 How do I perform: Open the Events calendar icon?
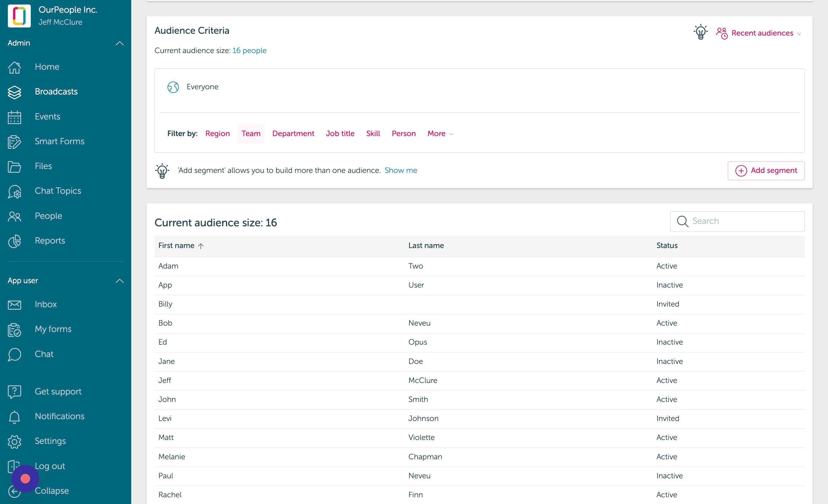coord(14,117)
